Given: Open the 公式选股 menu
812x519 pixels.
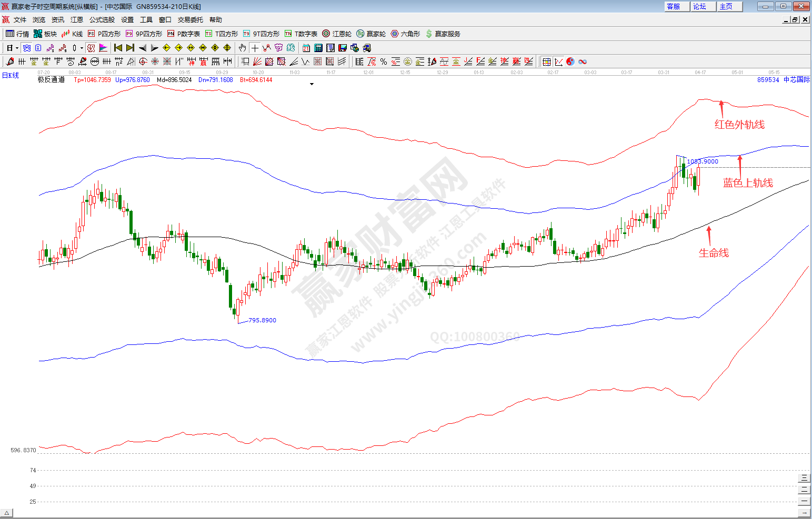Looking at the screenshot, I should coord(102,20).
